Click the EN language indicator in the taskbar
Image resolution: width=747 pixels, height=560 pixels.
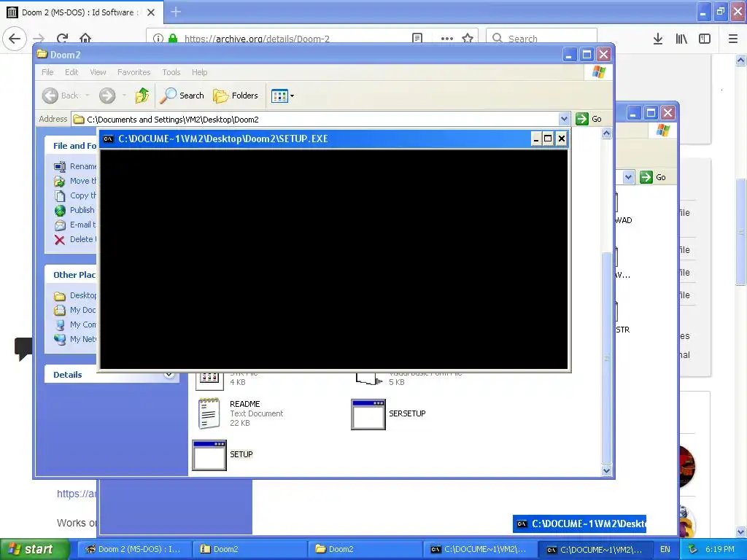click(x=665, y=549)
